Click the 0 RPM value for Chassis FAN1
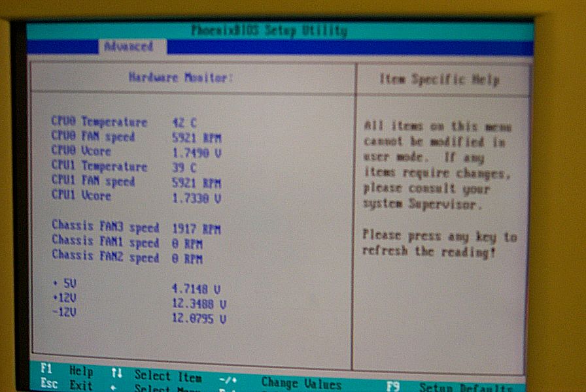 (x=187, y=244)
